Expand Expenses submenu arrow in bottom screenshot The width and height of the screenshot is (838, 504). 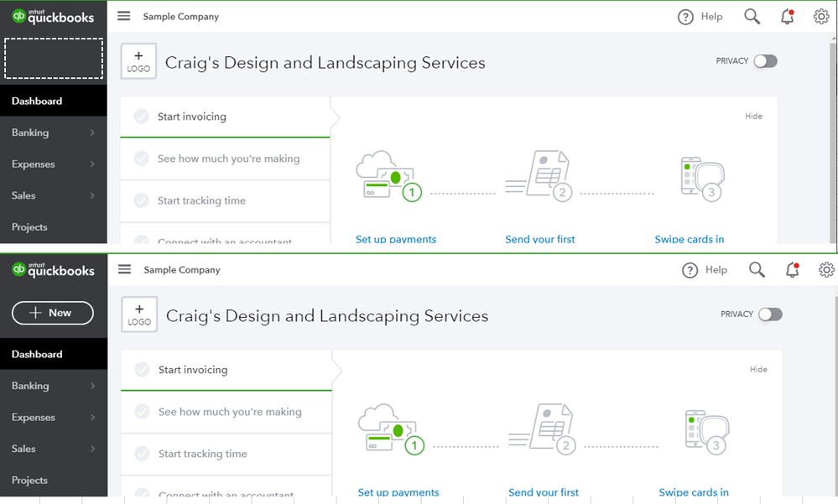pyautogui.click(x=92, y=418)
